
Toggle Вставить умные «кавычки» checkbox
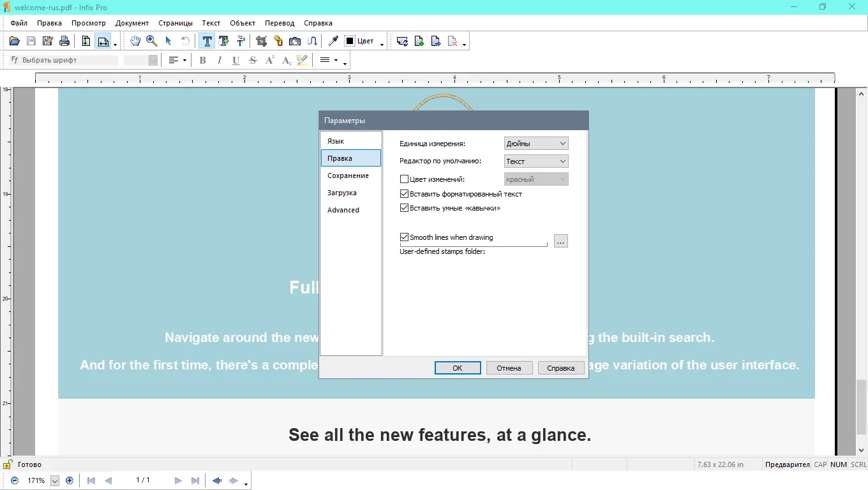[404, 208]
